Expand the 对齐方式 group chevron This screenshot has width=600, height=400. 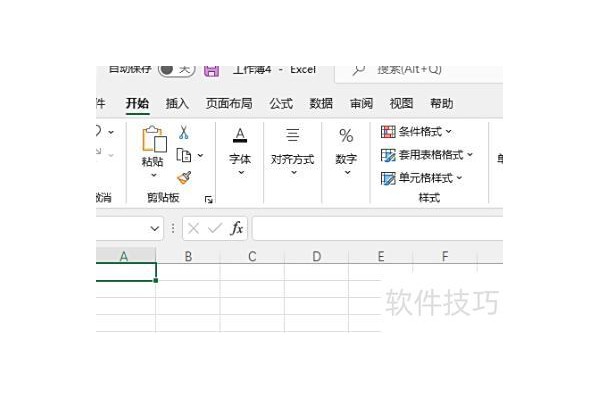coord(294,173)
